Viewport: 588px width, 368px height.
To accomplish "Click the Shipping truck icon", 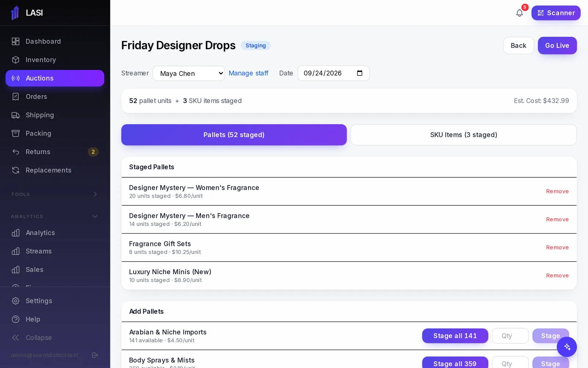I will pos(15,115).
